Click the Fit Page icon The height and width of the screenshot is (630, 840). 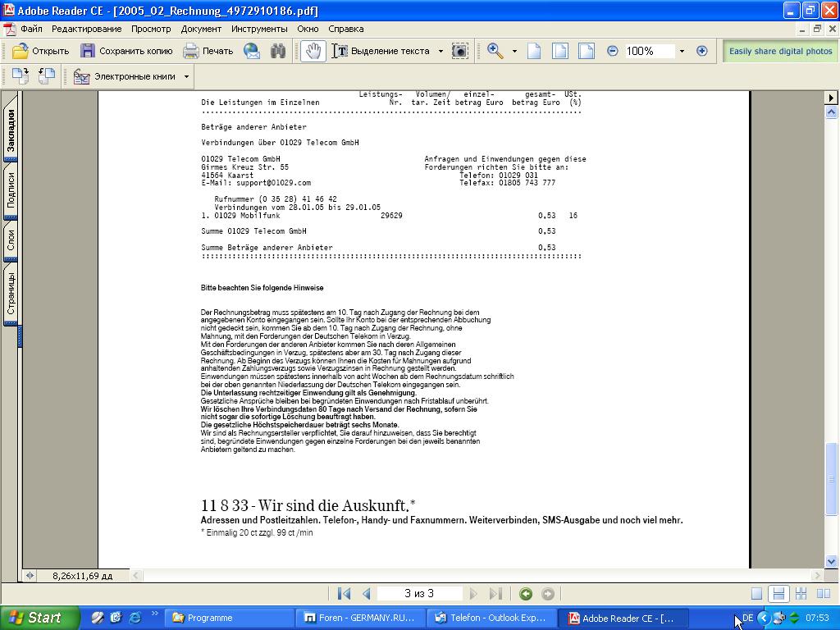coord(560,51)
